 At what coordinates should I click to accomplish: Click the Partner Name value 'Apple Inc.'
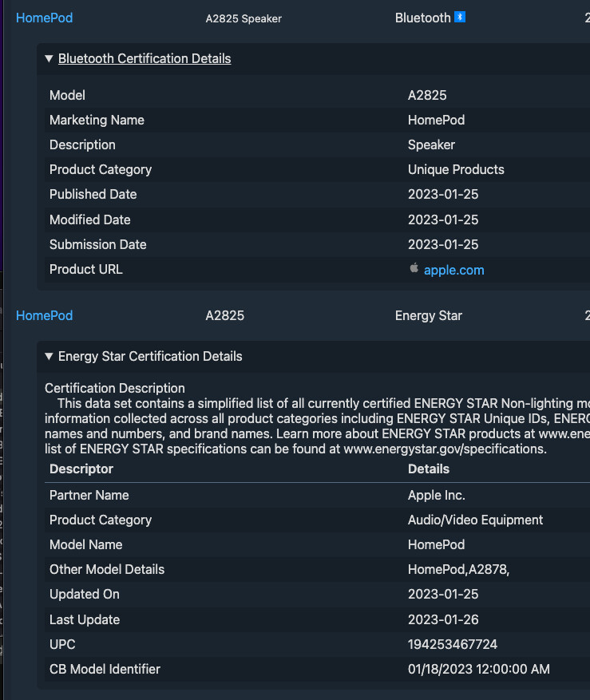(x=437, y=495)
